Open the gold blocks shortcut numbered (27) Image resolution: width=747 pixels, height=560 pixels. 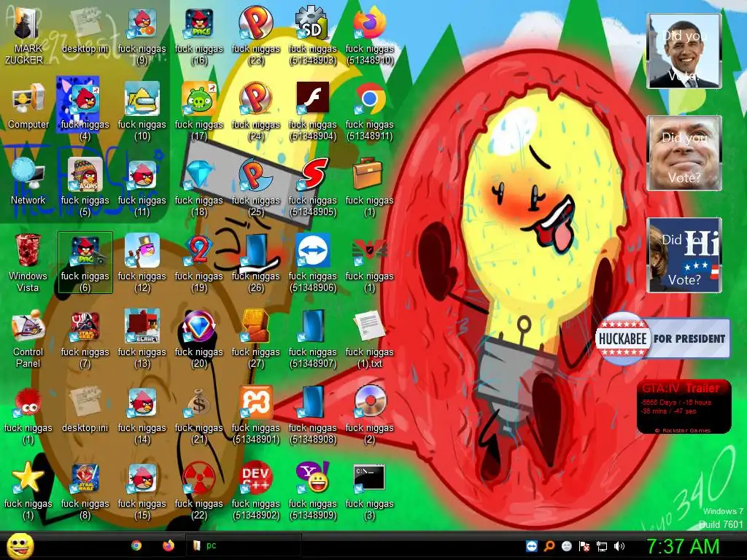[256, 327]
